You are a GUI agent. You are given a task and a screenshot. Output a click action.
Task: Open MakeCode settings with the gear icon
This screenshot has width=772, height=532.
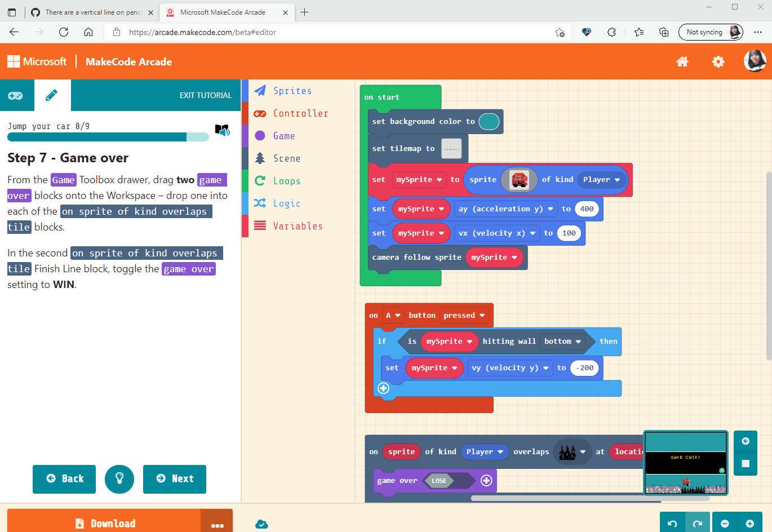pos(718,62)
